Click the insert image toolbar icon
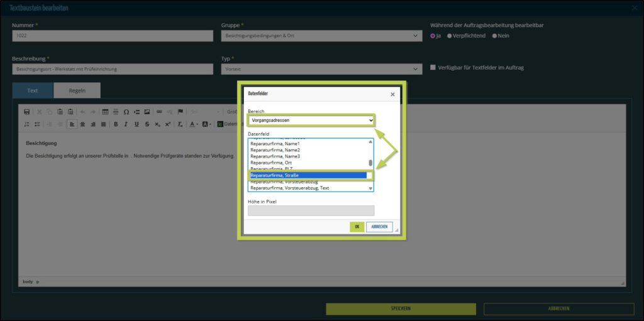This screenshot has height=321, width=644. (147, 112)
